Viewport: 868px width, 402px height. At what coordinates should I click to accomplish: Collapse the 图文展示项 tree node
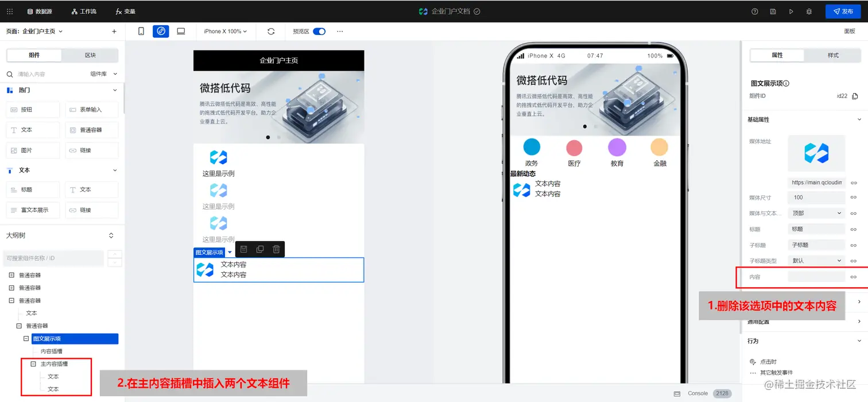pyautogui.click(x=26, y=339)
